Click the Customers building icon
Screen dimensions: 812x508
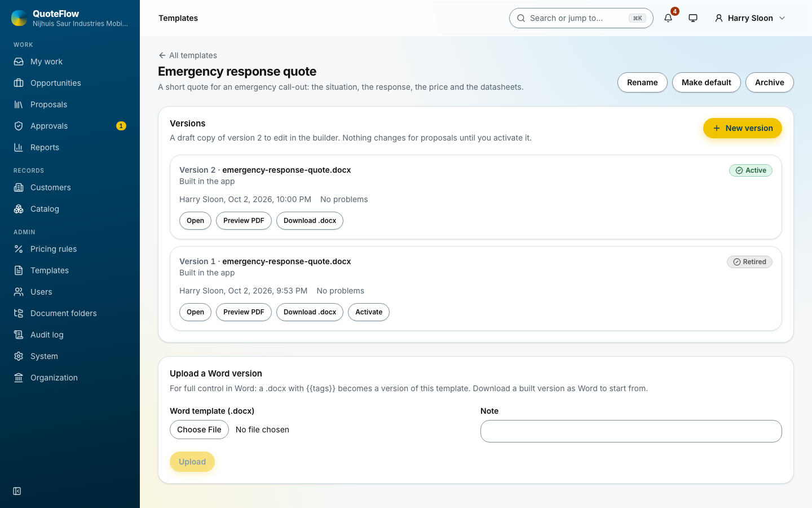click(x=19, y=187)
